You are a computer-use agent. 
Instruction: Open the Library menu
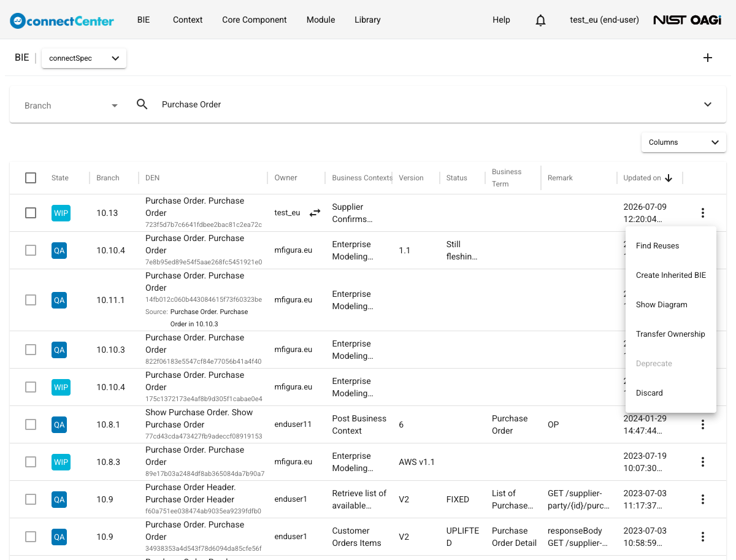[x=367, y=20]
